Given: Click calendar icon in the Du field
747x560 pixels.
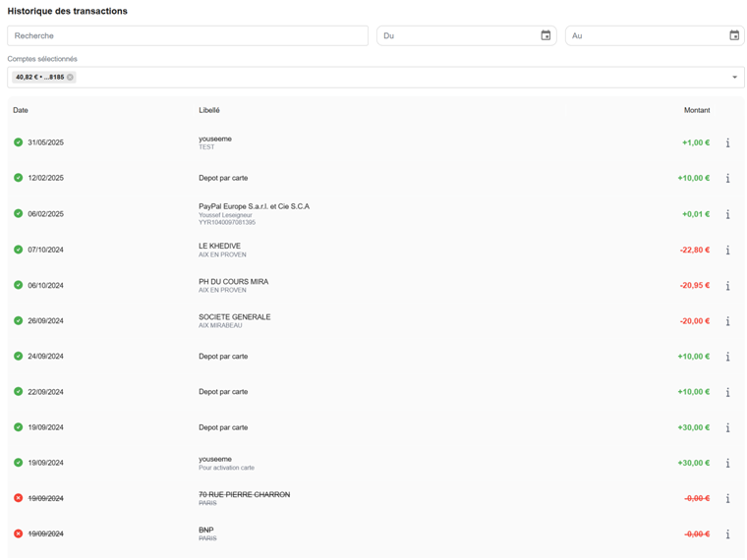Looking at the screenshot, I should pos(546,35).
